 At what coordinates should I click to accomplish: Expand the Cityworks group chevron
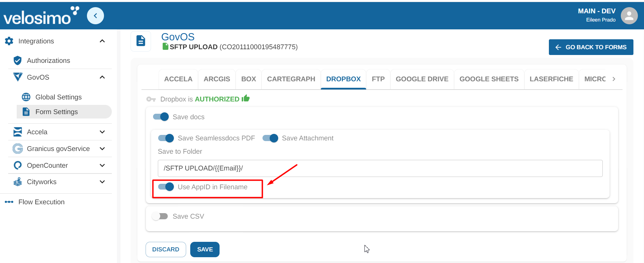[102, 182]
